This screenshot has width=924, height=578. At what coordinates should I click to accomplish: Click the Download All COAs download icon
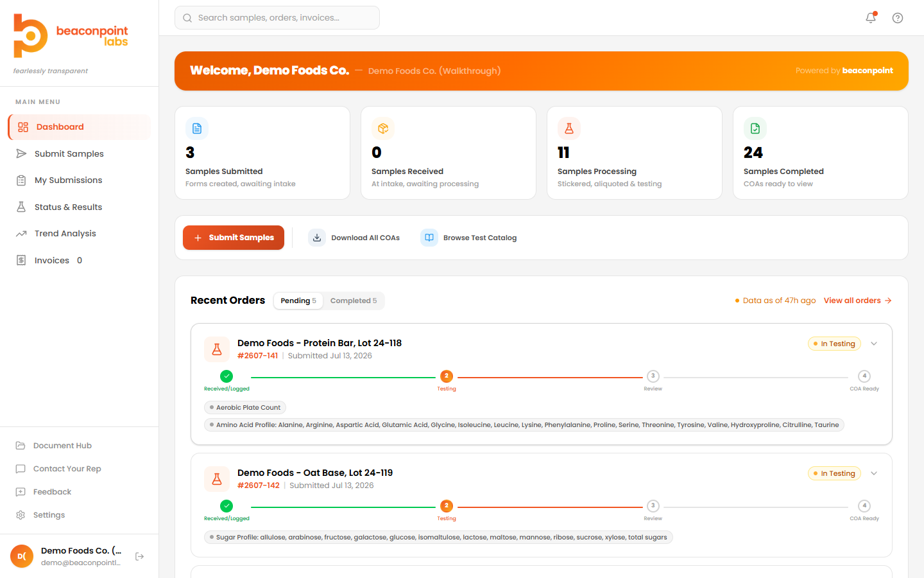coord(317,238)
